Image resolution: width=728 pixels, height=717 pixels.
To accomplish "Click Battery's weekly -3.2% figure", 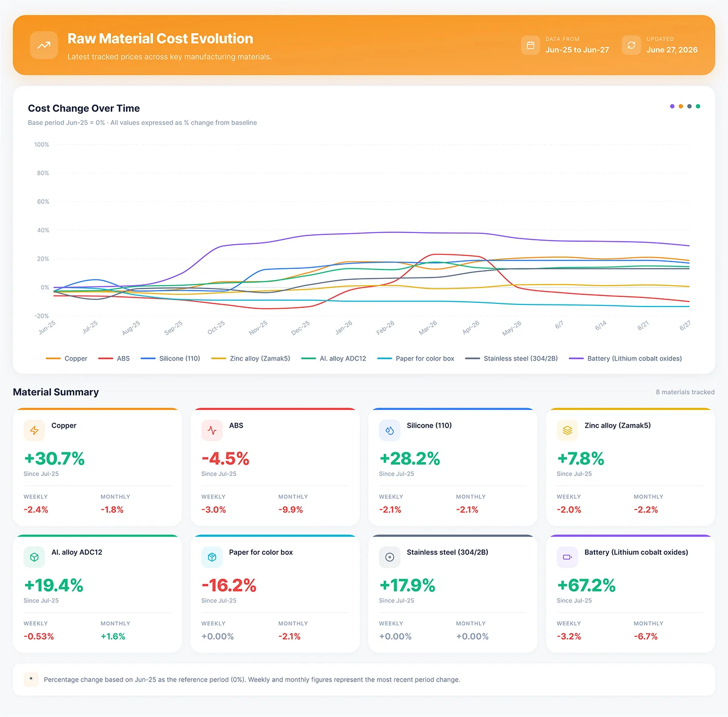I will coord(569,636).
